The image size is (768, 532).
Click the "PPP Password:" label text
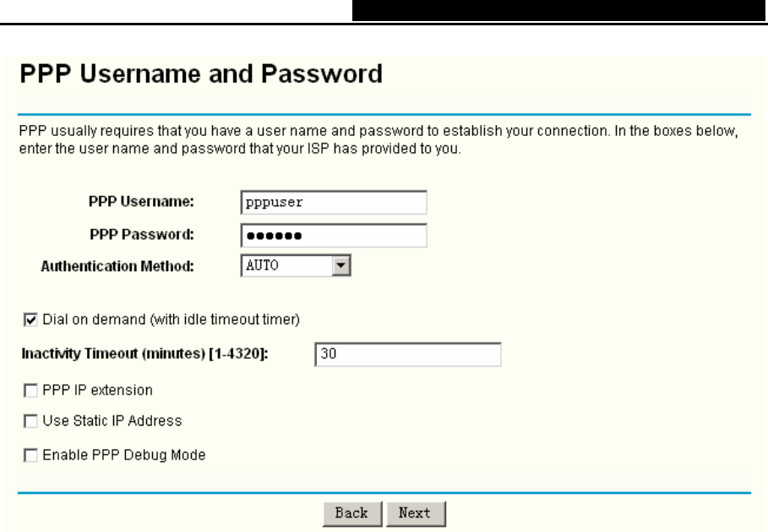(x=141, y=234)
